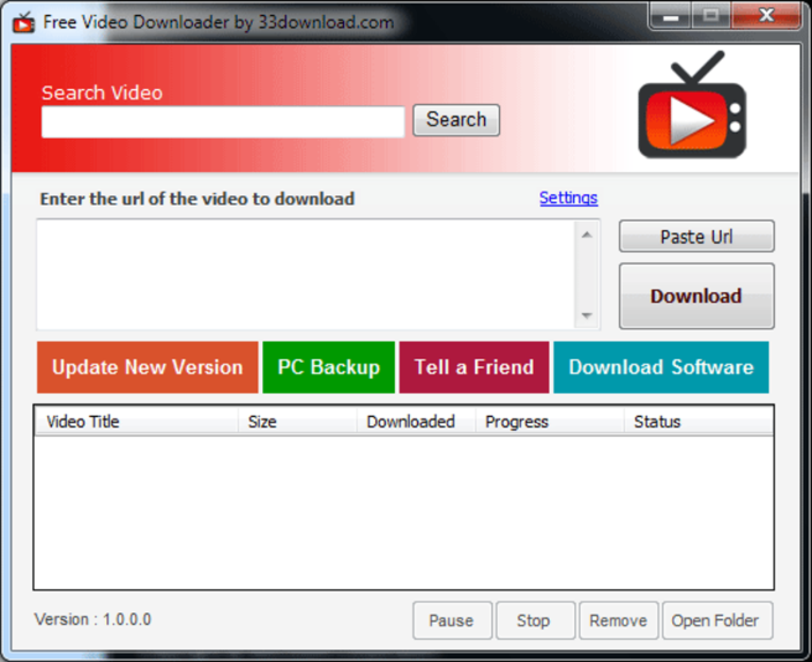
Task: Click the Search button
Action: (456, 120)
